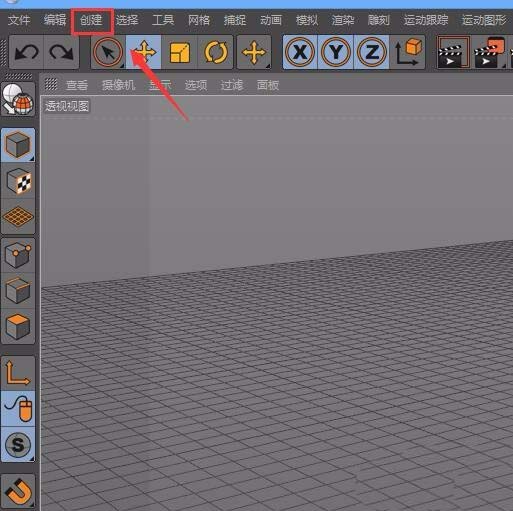Click the last-used tool cross icon
Viewport: 513px width, 511px height.
coord(254,52)
